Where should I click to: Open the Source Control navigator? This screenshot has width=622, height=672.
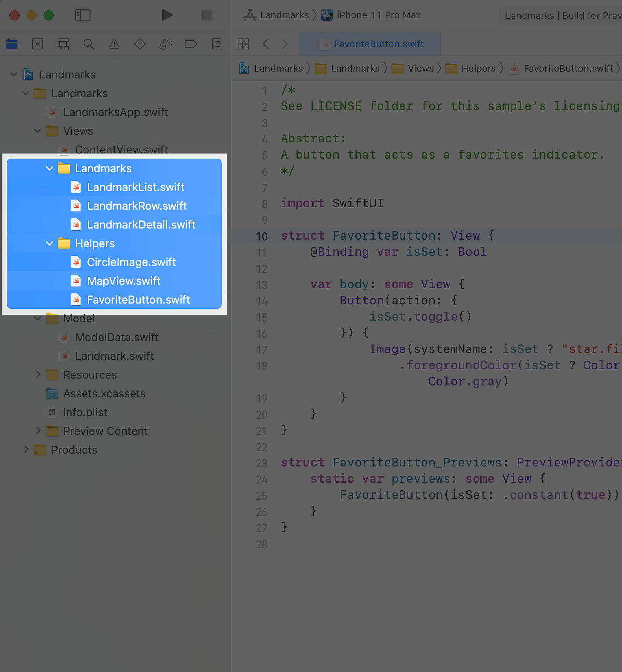pos(38,44)
